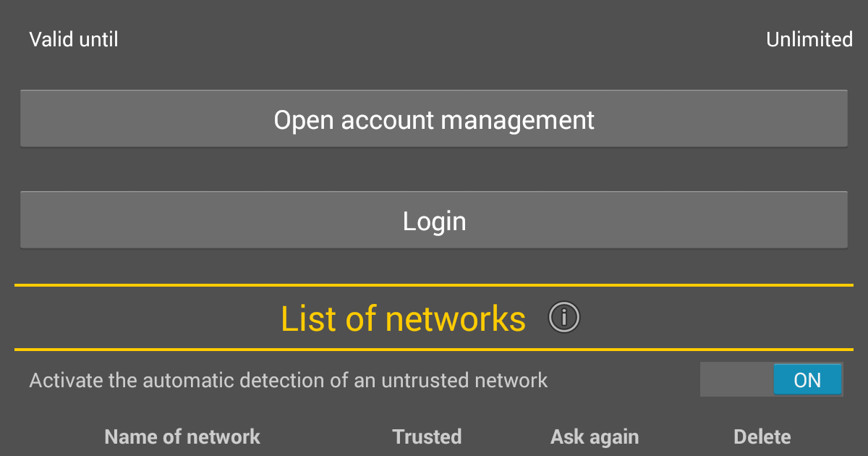
Task: Disable automatic untrusted network detection switch
Action: tap(771, 379)
